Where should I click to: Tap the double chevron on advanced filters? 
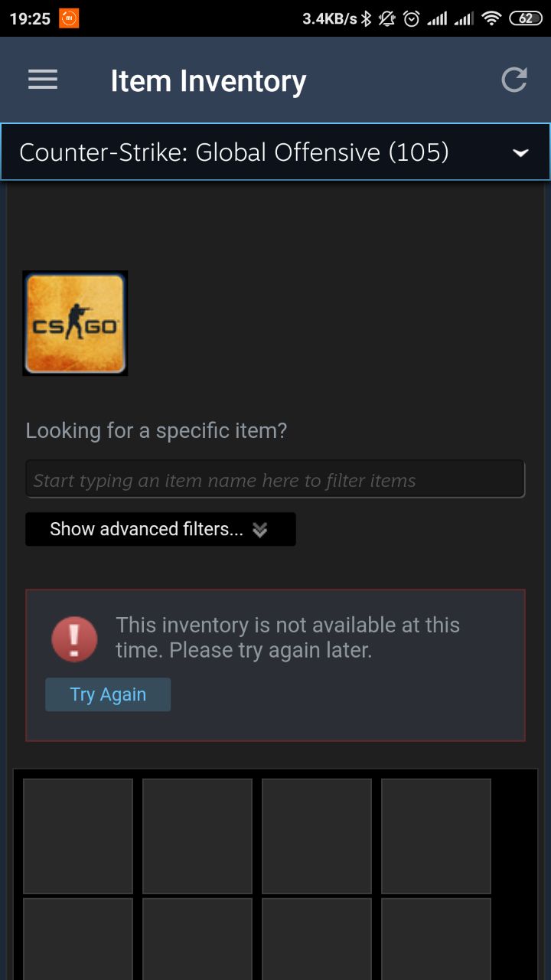click(x=260, y=530)
